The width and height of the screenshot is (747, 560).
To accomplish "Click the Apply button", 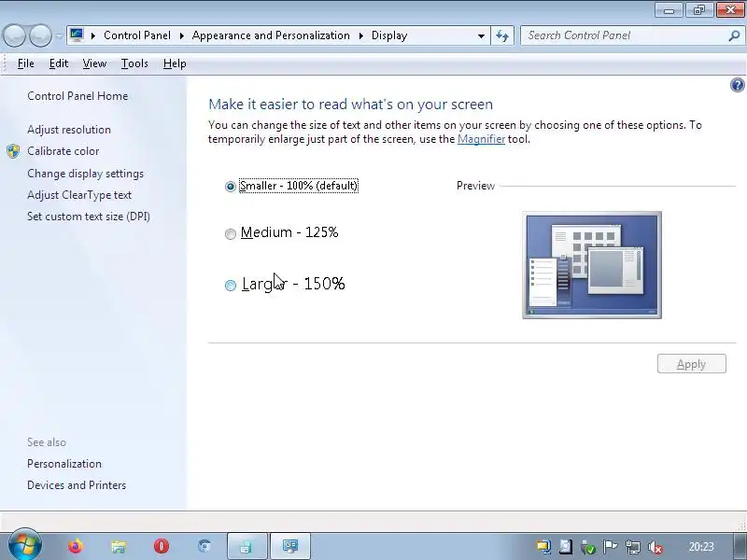I will coord(691,364).
